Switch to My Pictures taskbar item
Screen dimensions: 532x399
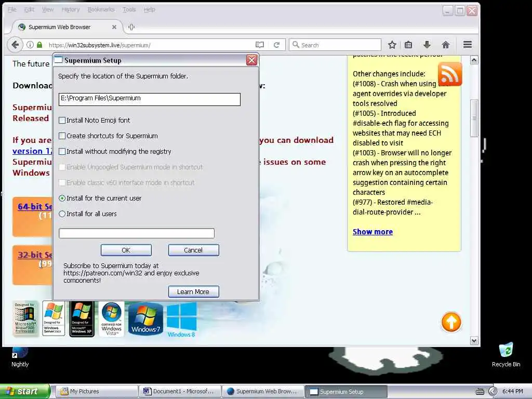click(96, 392)
